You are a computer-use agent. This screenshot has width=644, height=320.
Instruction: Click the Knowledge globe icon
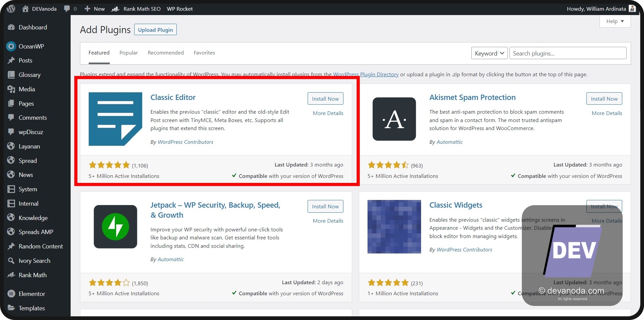click(x=11, y=218)
